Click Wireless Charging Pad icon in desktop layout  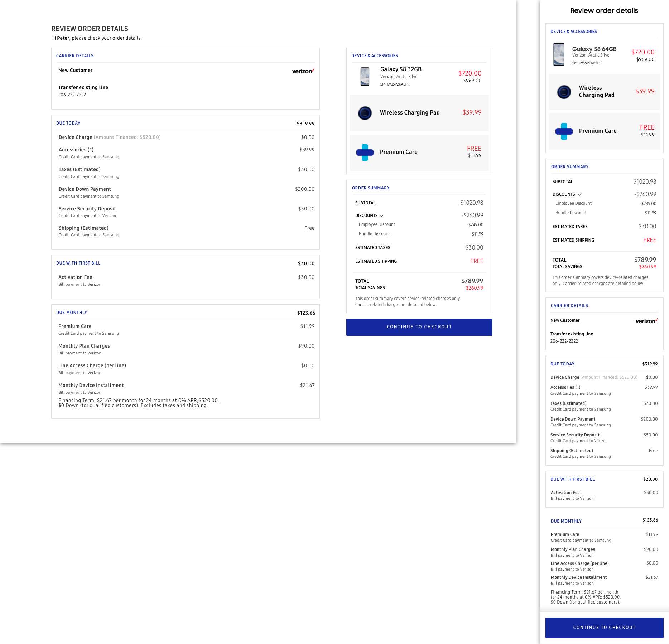click(365, 113)
